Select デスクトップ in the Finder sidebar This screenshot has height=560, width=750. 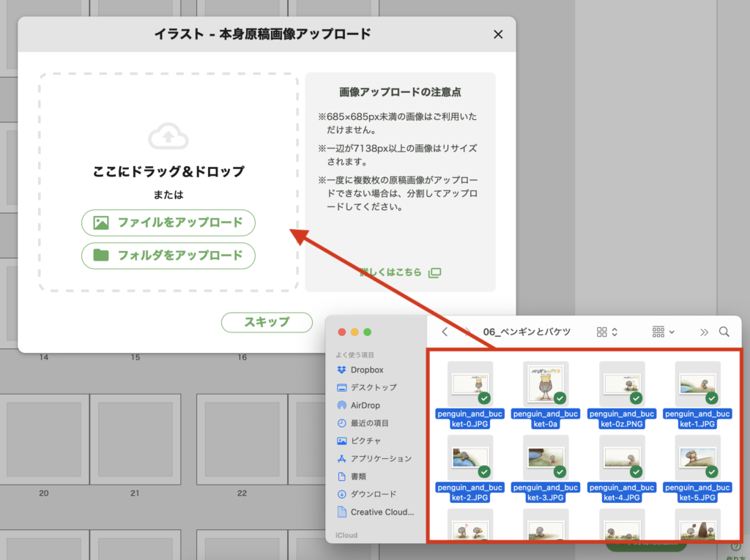[x=373, y=387]
